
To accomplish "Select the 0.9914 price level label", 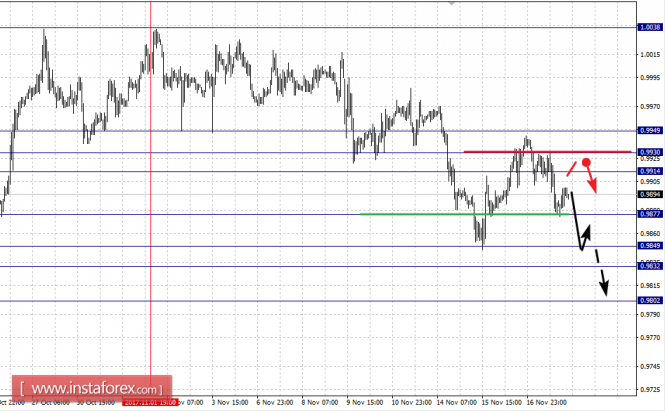I will 650,171.
